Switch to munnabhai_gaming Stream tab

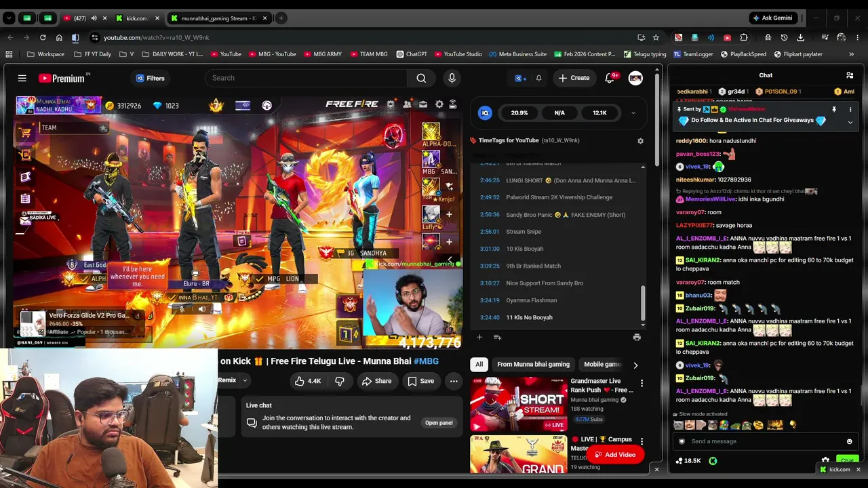218,18
